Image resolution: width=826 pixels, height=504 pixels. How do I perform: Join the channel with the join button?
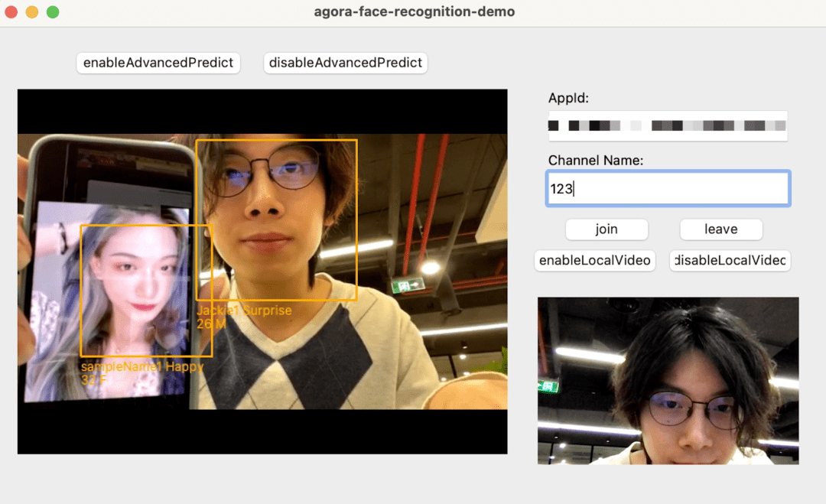606,229
